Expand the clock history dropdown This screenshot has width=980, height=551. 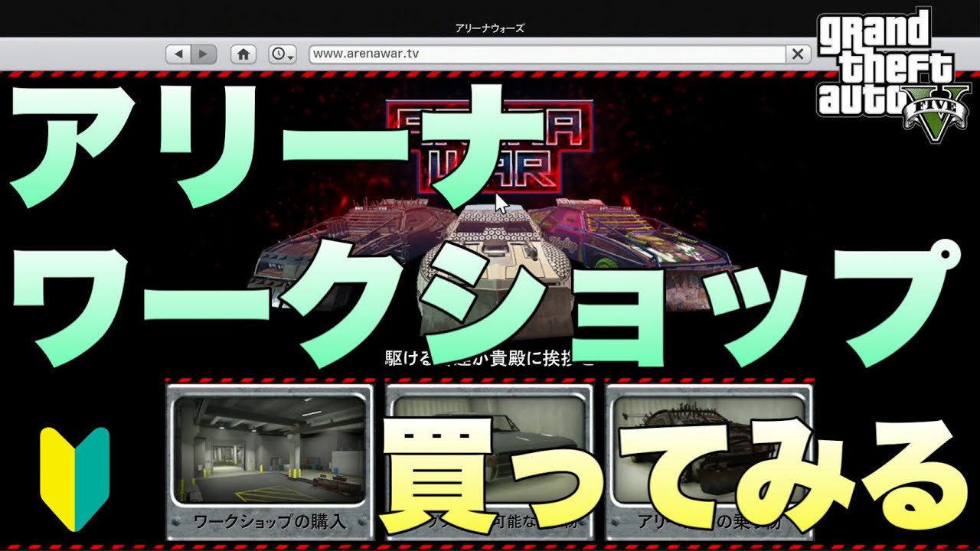pyautogui.click(x=283, y=54)
